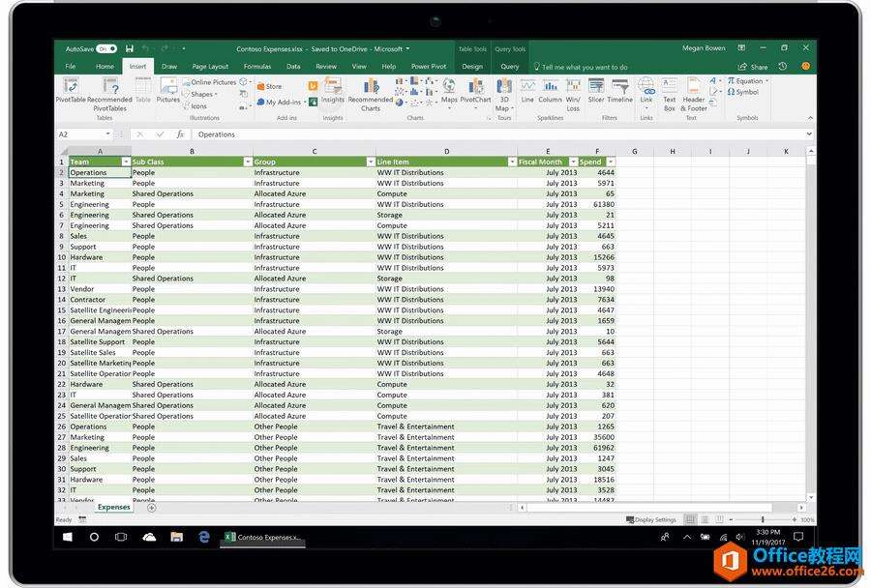871x588 pixels.
Task: Open the Spend column filter dropdown
Action: pyautogui.click(x=611, y=162)
